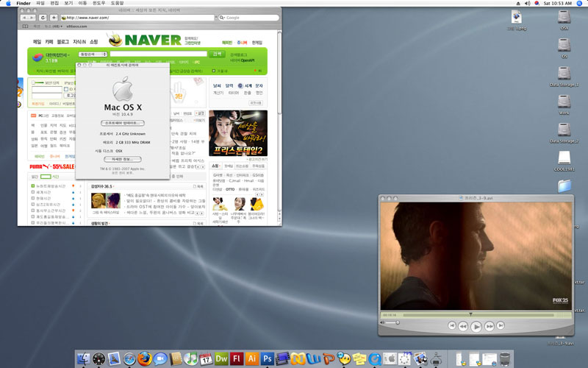
Task: Open the film strip movie app in Dock
Action: (283, 359)
